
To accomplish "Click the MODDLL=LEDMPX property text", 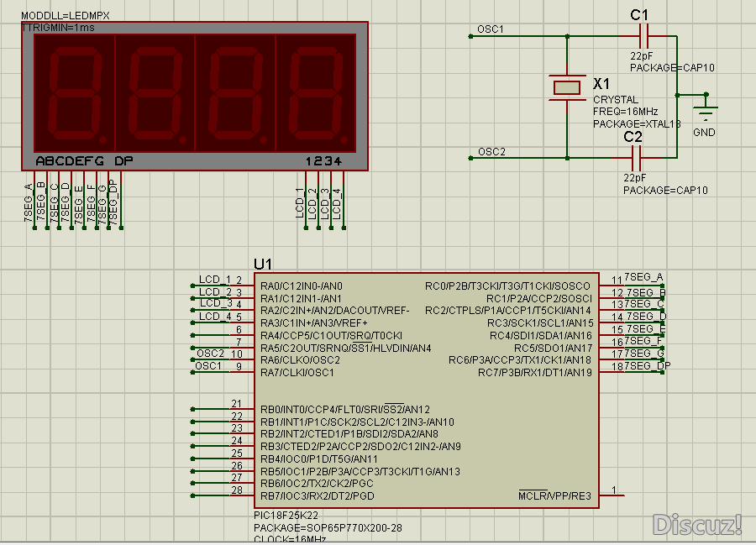I will (65, 15).
